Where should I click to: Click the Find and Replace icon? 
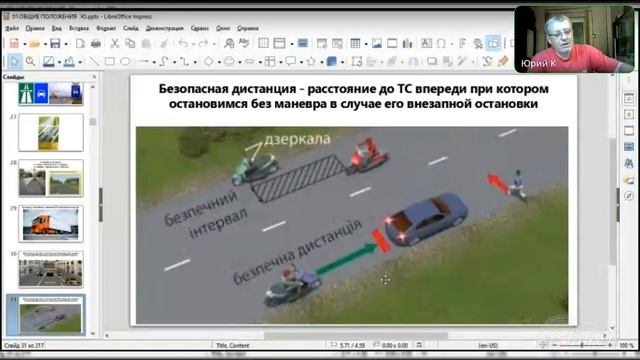click(x=229, y=43)
